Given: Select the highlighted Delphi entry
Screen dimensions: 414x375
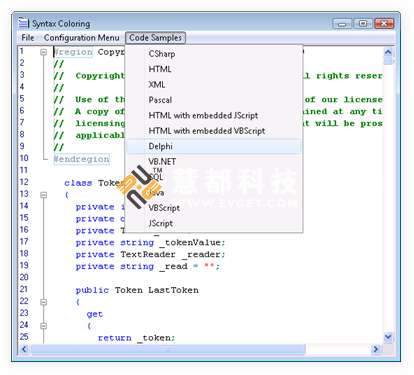Looking at the screenshot, I should coord(214,146).
